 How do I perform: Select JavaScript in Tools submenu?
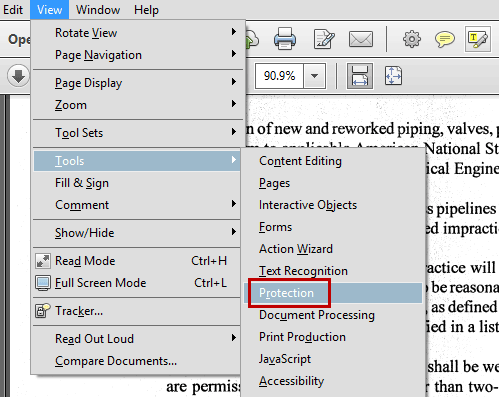click(333, 359)
